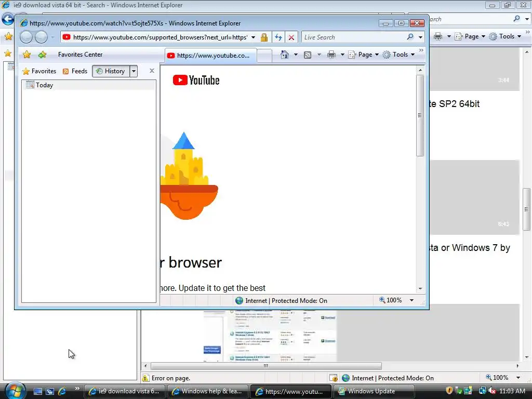Open the Tools menu in background window
532x399 pixels.
point(505,36)
